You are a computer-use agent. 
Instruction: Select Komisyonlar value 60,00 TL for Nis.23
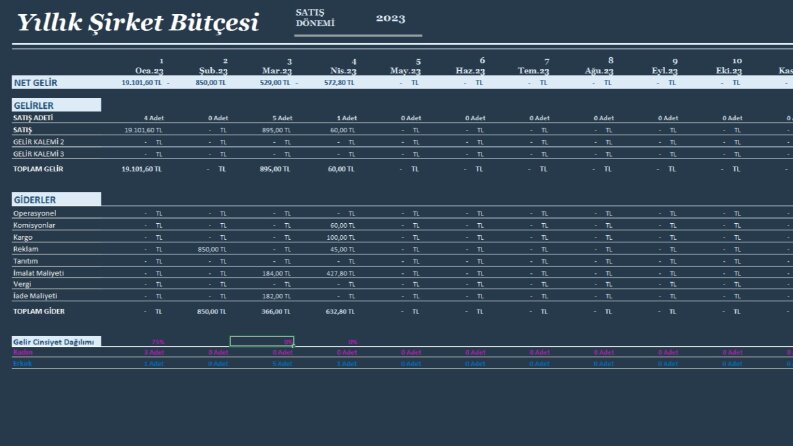point(342,226)
